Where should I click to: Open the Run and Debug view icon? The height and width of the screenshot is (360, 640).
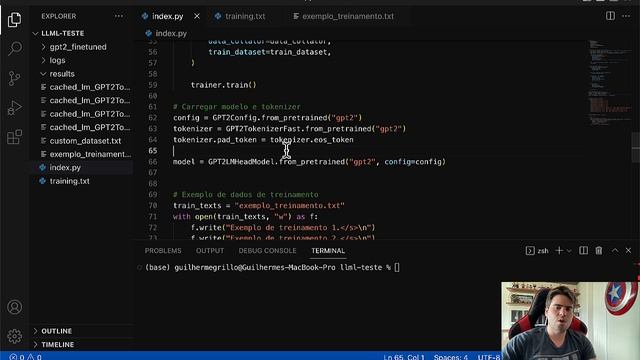(x=14, y=108)
